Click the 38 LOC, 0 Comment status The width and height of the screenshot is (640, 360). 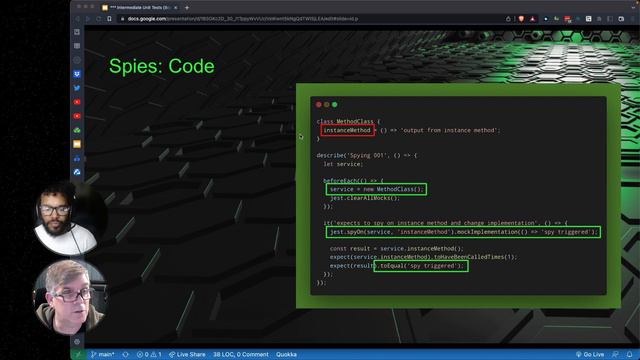click(x=240, y=354)
